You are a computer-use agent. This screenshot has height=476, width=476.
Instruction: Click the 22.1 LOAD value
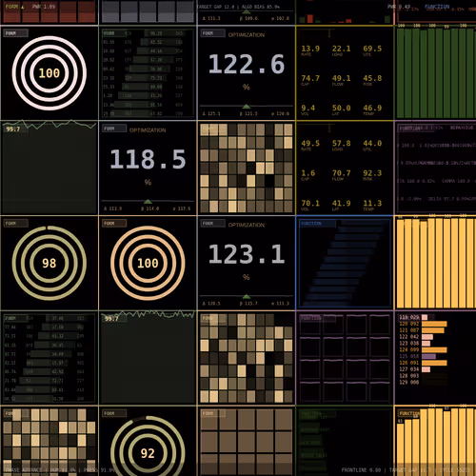click(x=341, y=49)
